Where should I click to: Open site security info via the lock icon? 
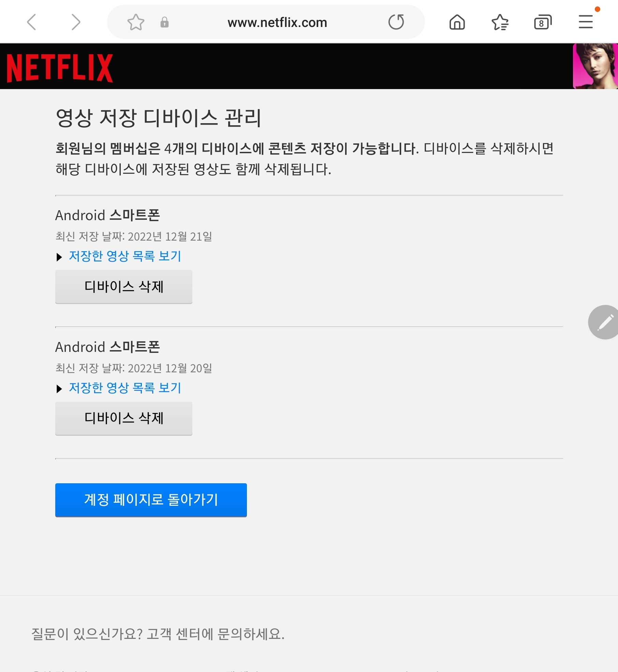(x=164, y=22)
